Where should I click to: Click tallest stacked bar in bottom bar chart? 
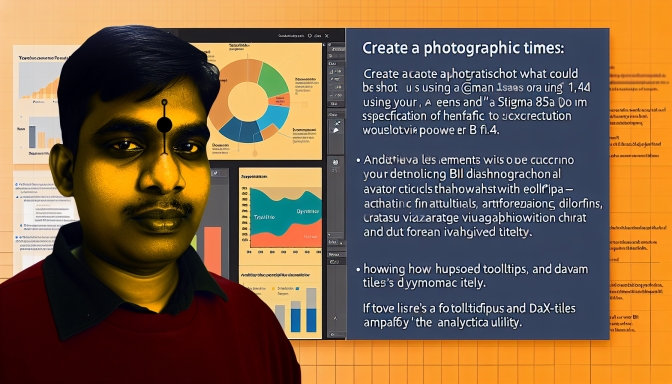click(311, 310)
